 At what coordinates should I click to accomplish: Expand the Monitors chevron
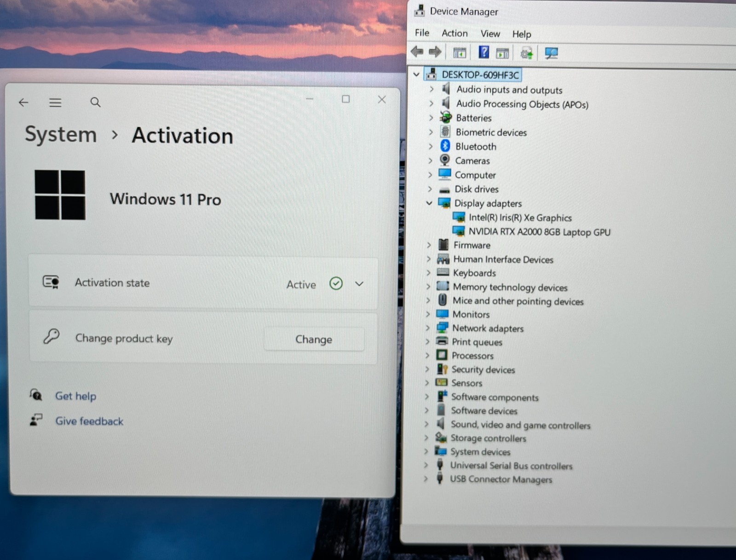pos(428,314)
